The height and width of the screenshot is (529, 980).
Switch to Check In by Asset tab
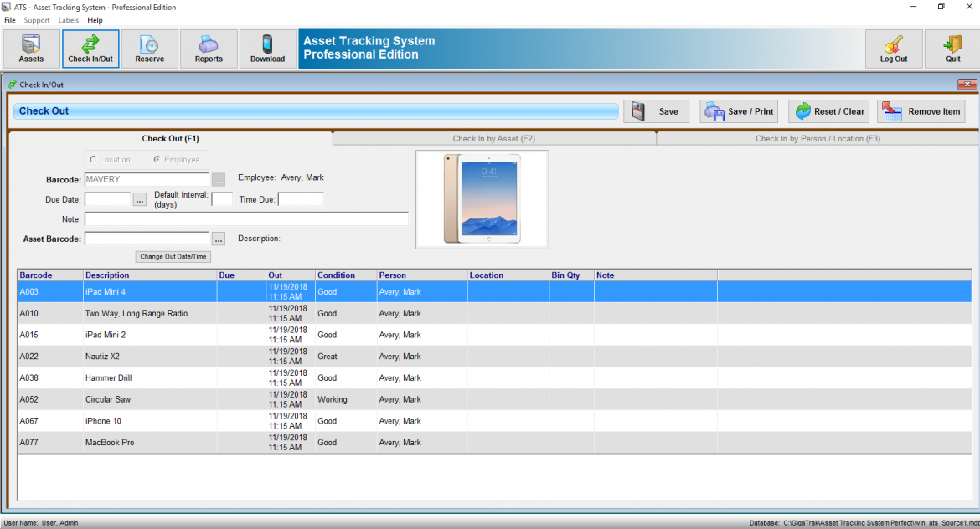(x=493, y=139)
